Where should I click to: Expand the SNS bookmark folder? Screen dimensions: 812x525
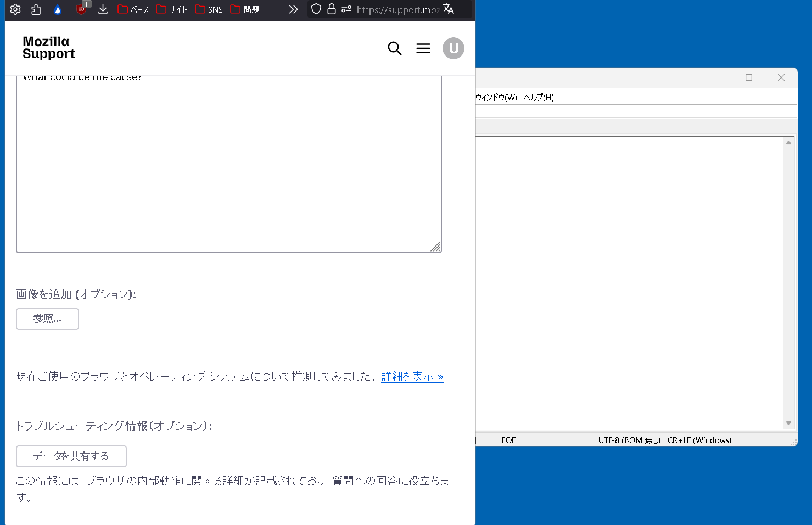(x=209, y=9)
